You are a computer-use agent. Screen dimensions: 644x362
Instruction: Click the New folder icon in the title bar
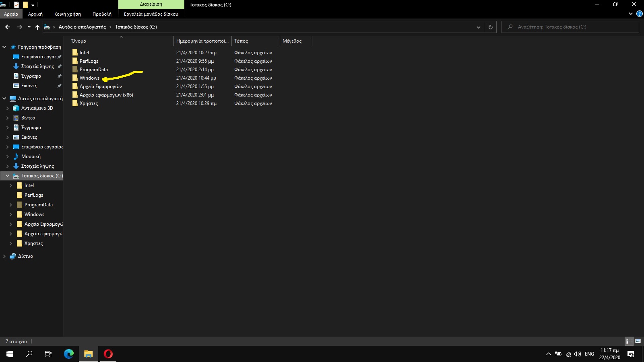pos(25,5)
